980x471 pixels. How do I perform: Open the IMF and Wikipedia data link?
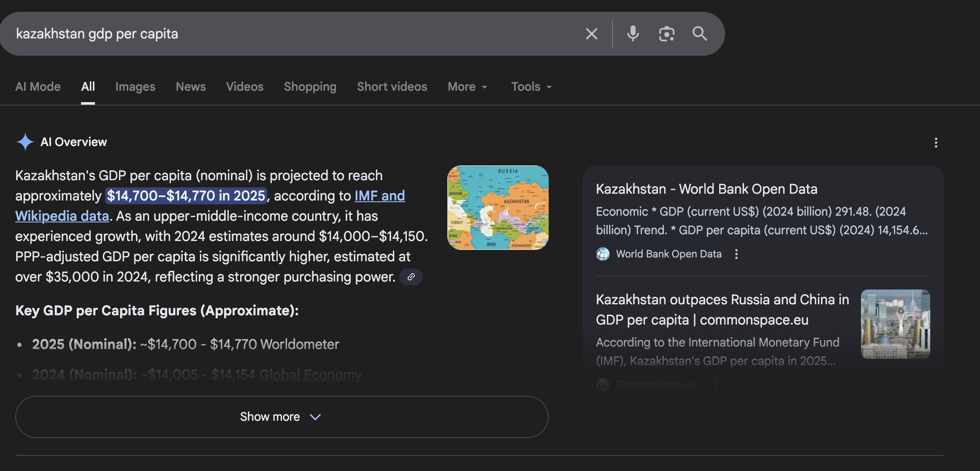[379, 195]
